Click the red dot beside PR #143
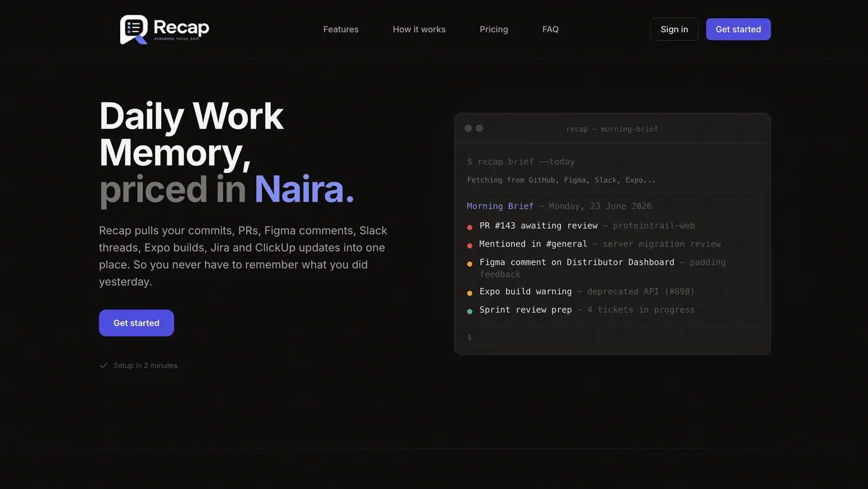 469,227
